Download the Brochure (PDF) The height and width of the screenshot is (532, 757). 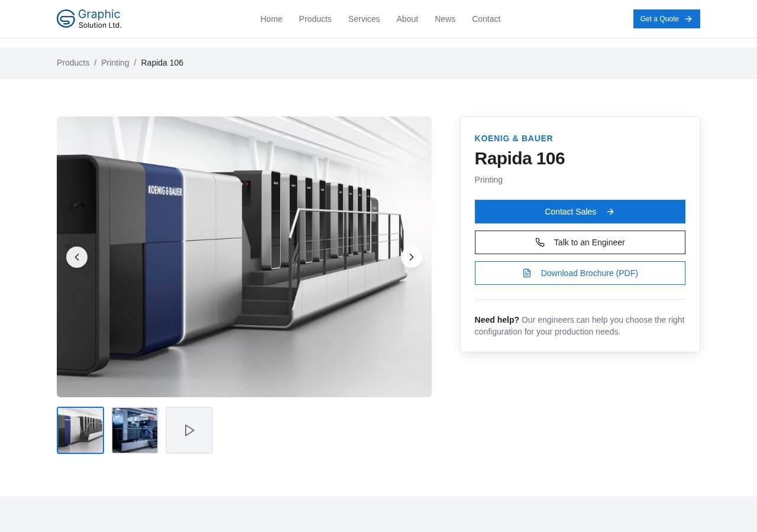pyautogui.click(x=580, y=273)
